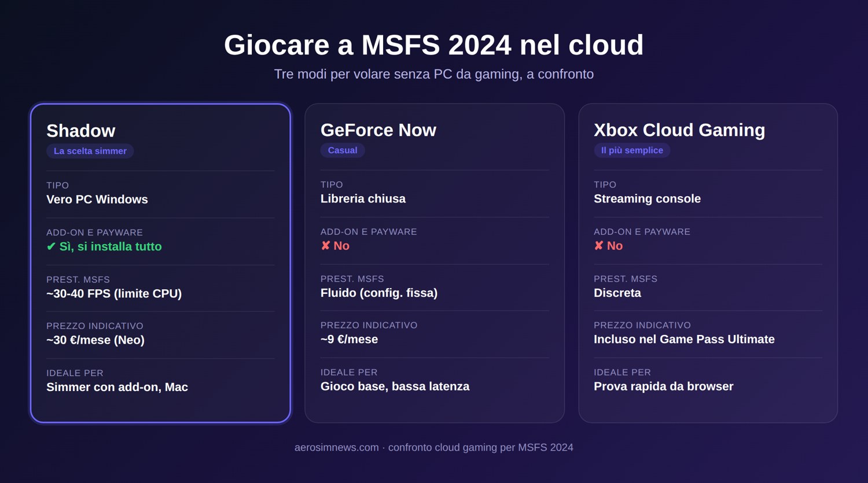Viewport: 868px width, 483px height.
Task: Click the red X 'No' in GeForce Now card
Action: tap(335, 246)
